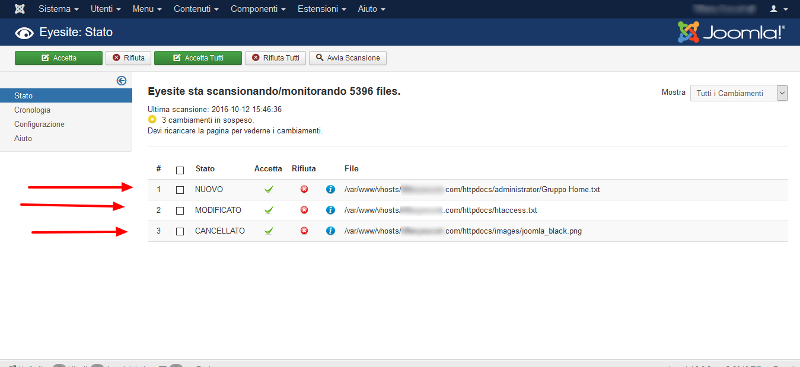Collapse the sidebar with the blue arrow icon
Image resolution: width=800 pixels, height=367 pixels.
(121, 80)
